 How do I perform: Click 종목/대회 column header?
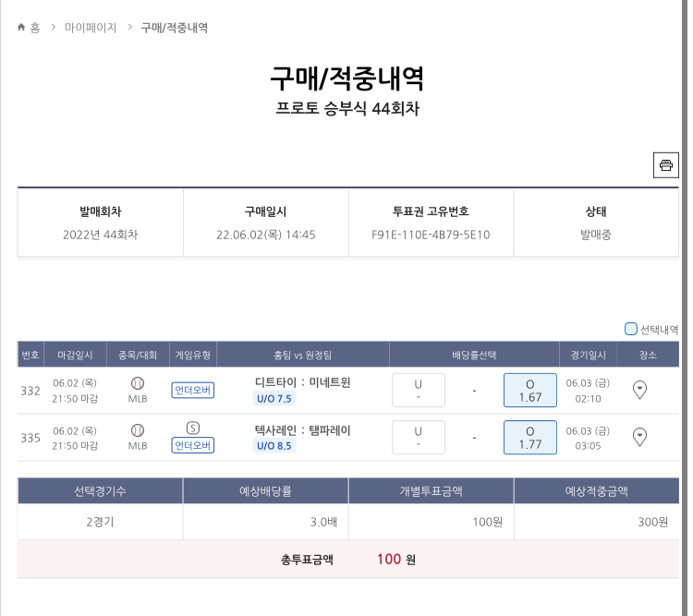pos(138,355)
